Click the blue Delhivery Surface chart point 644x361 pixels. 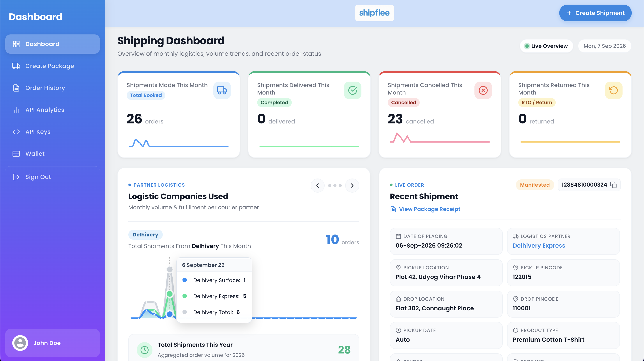click(x=170, y=314)
